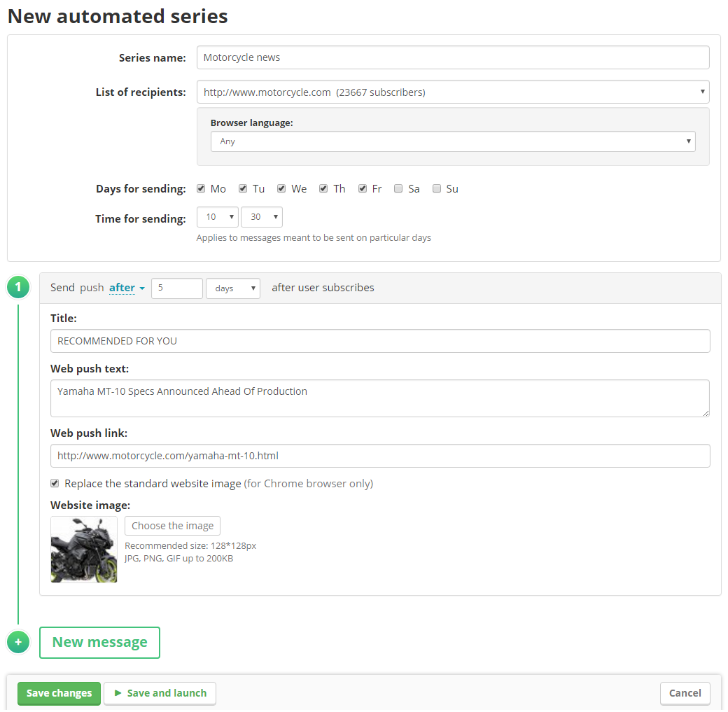728x712 pixels.
Task: Click the motorcycle website image thumbnail
Action: (x=84, y=550)
